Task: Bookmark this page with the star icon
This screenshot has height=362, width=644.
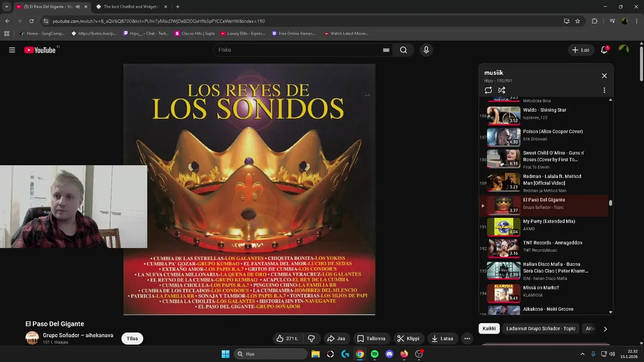Action: [x=578, y=21]
